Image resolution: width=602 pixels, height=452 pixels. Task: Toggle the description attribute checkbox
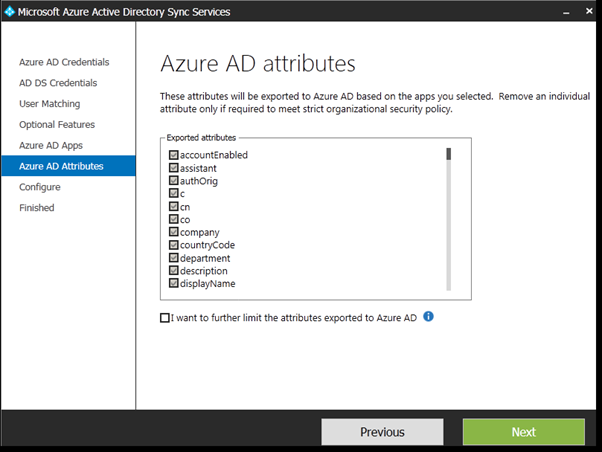click(x=174, y=270)
